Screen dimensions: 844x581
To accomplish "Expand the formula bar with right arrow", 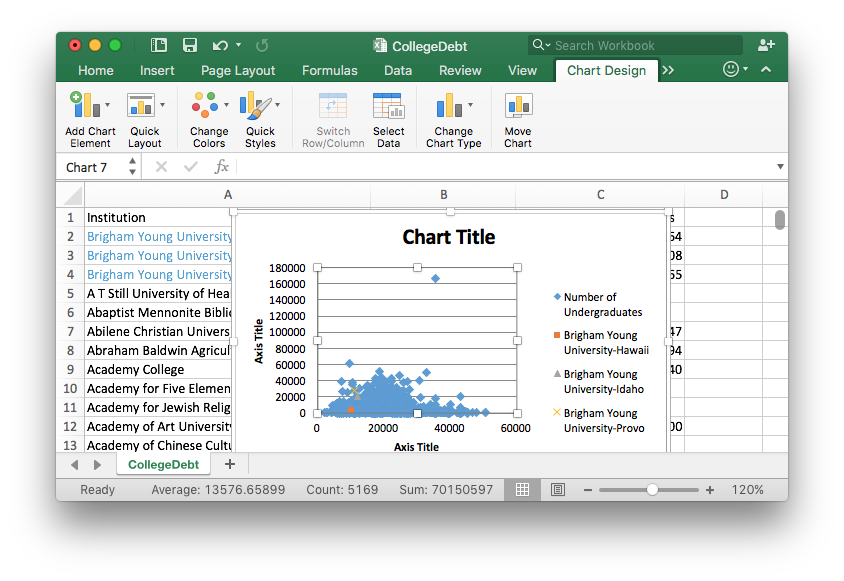I will coord(780,167).
